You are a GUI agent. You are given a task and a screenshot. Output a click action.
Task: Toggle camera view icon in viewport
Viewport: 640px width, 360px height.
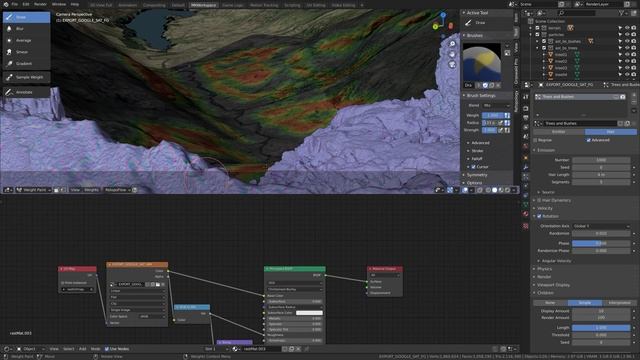[452, 64]
